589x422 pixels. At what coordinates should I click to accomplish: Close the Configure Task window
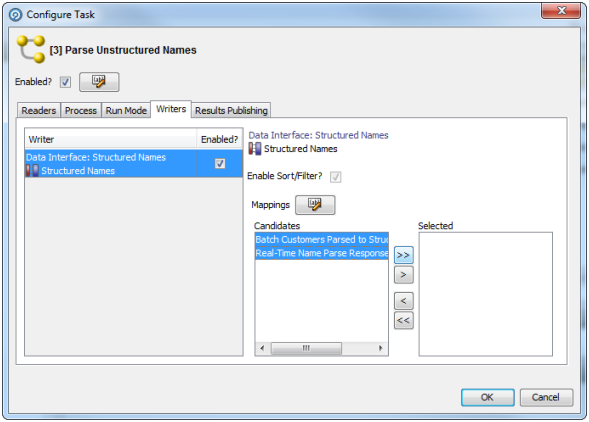(x=561, y=11)
